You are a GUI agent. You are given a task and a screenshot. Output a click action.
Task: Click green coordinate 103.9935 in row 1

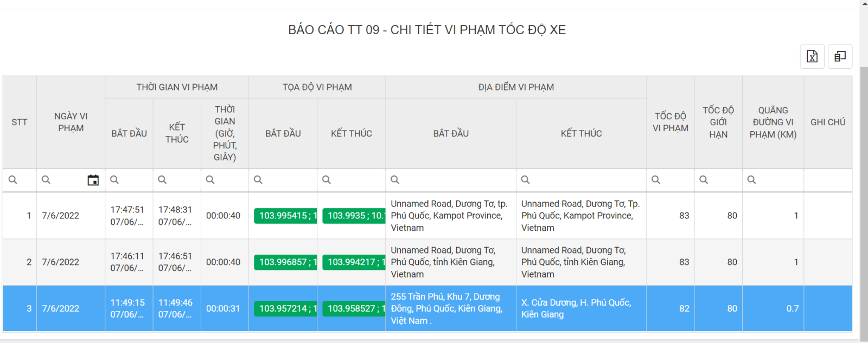tap(354, 216)
